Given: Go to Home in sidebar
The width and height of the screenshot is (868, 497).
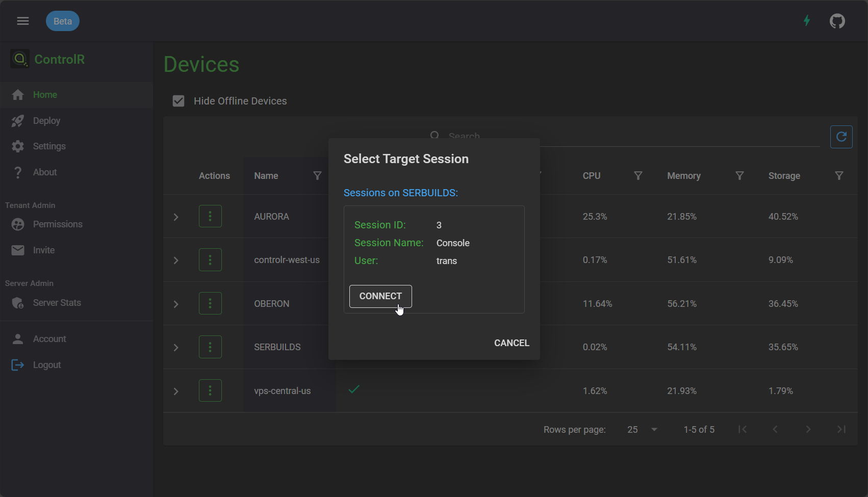Looking at the screenshot, I should [76, 95].
